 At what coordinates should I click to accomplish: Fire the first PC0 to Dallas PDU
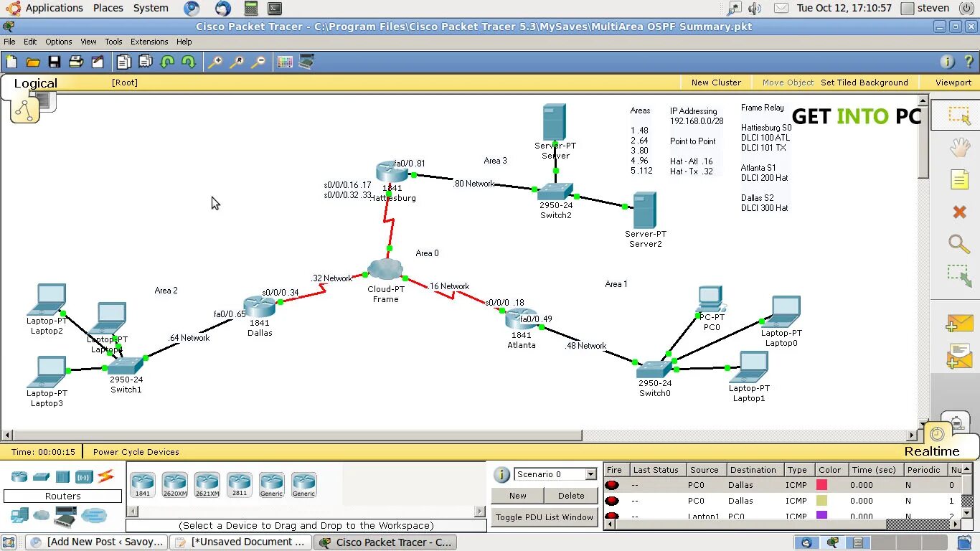click(612, 485)
